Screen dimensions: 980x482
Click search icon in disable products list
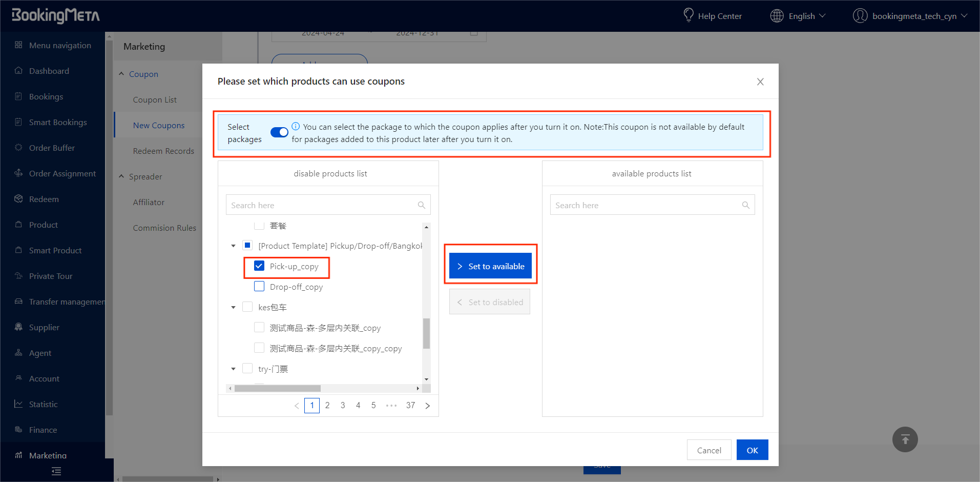[421, 205]
